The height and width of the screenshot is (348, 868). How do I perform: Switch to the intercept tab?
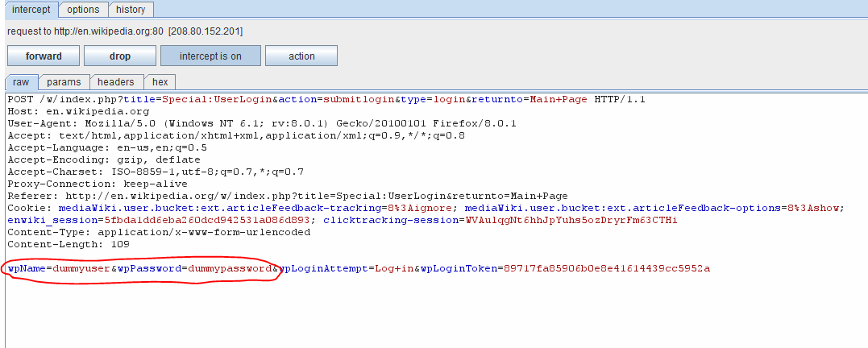[x=30, y=10]
